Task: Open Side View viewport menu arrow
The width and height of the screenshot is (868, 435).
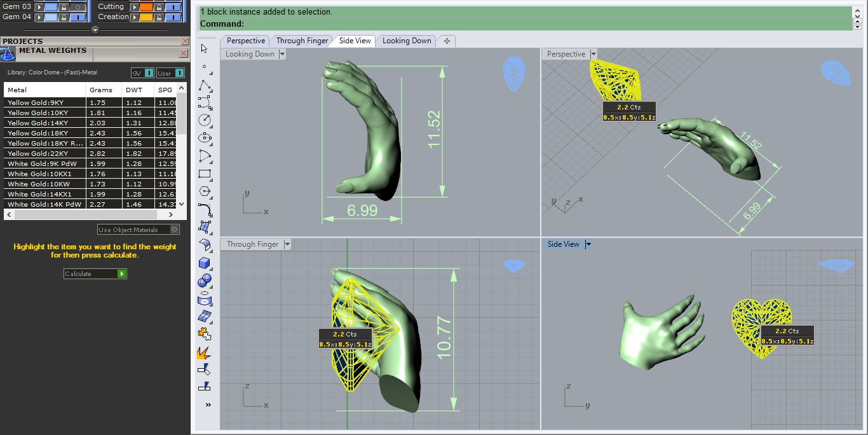Action: pos(588,244)
